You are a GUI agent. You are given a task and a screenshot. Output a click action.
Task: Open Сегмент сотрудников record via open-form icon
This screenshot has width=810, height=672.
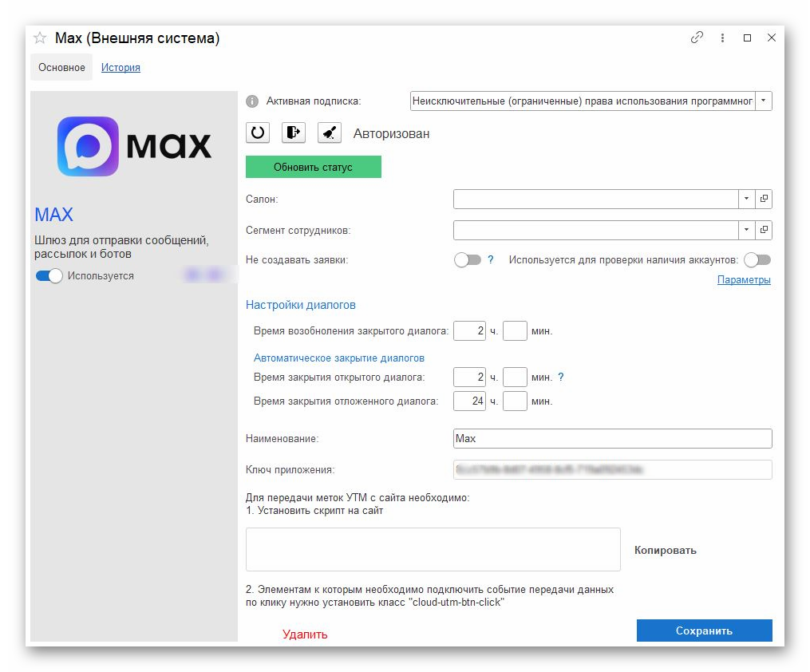click(764, 230)
